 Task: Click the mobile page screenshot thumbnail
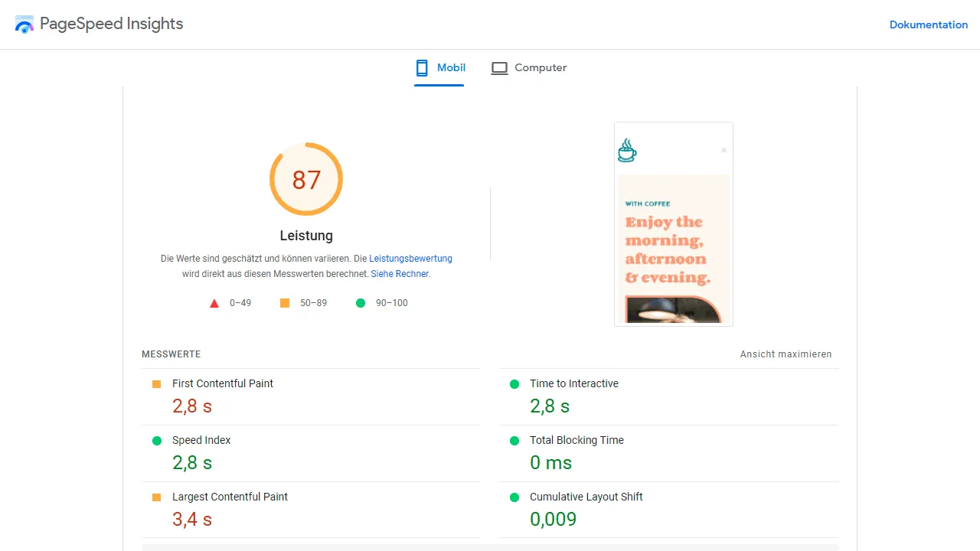(674, 224)
